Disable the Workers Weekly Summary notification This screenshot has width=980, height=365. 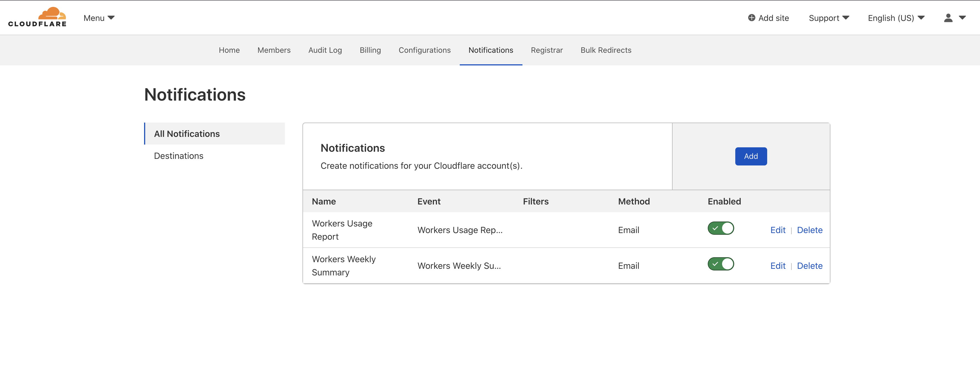pos(720,264)
